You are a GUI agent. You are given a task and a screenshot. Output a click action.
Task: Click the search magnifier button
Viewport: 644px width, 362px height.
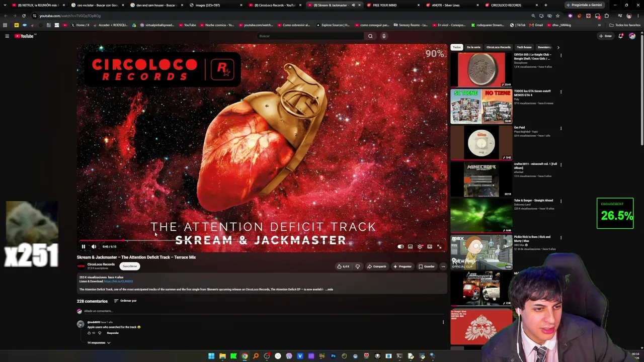pyautogui.click(x=370, y=36)
